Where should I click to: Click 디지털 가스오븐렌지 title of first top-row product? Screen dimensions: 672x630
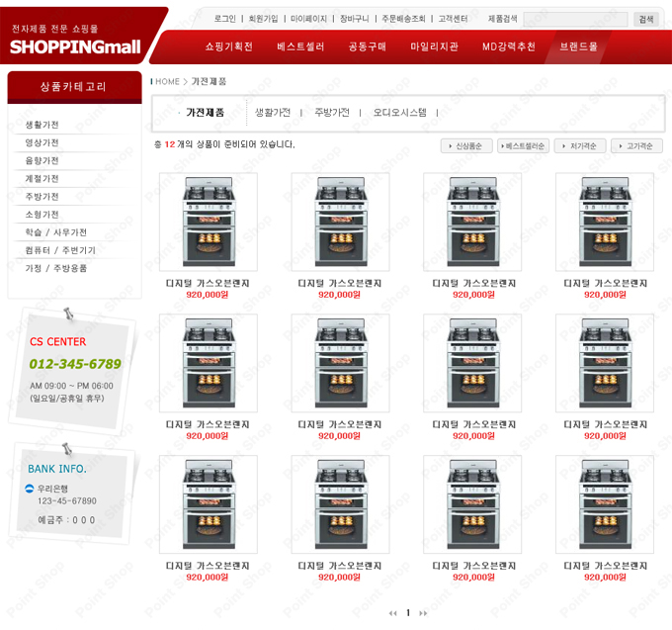(208, 283)
